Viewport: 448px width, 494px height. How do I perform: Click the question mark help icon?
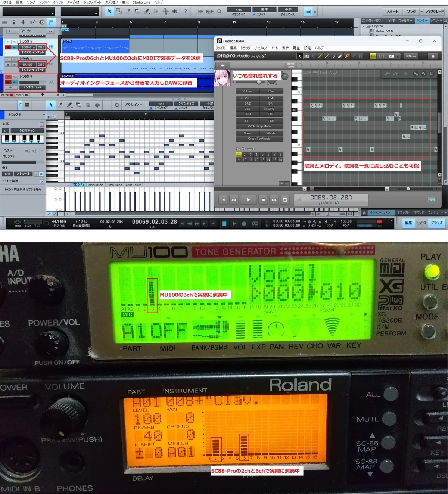[186, 12]
